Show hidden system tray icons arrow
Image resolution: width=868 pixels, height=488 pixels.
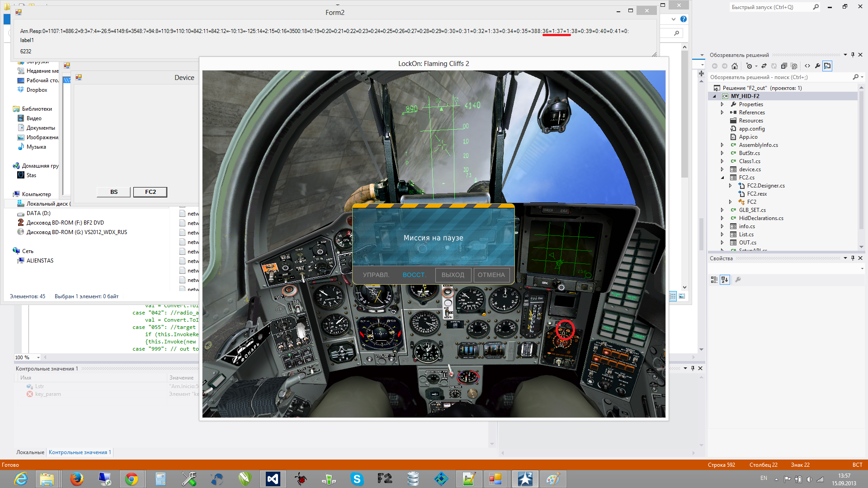click(x=776, y=479)
